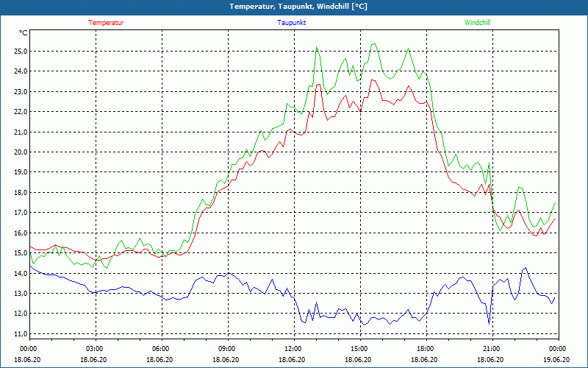Click the 15:00 time axis label
Viewport: 588px width, 368px height.
click(x=359, y=348)
